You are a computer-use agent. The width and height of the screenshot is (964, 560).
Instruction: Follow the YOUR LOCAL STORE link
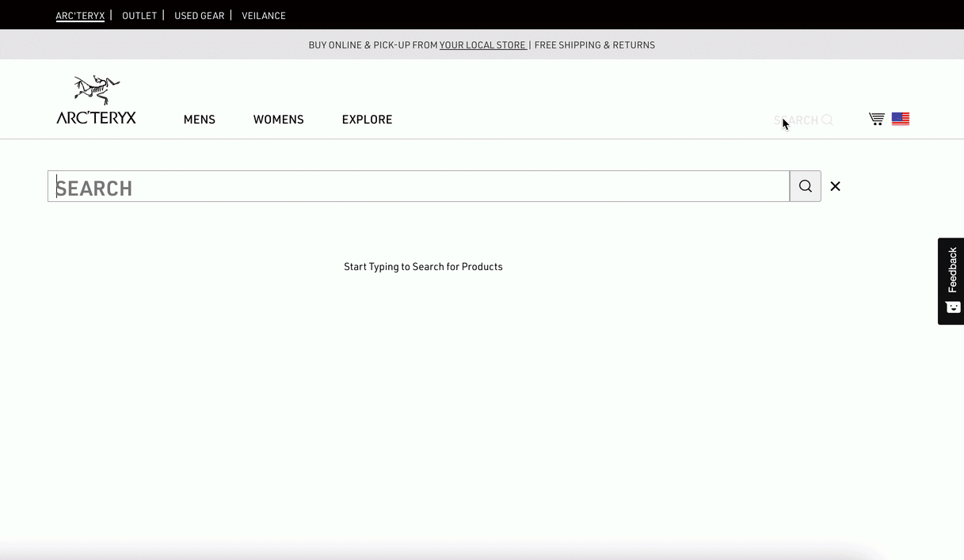(x=483, y=45)
